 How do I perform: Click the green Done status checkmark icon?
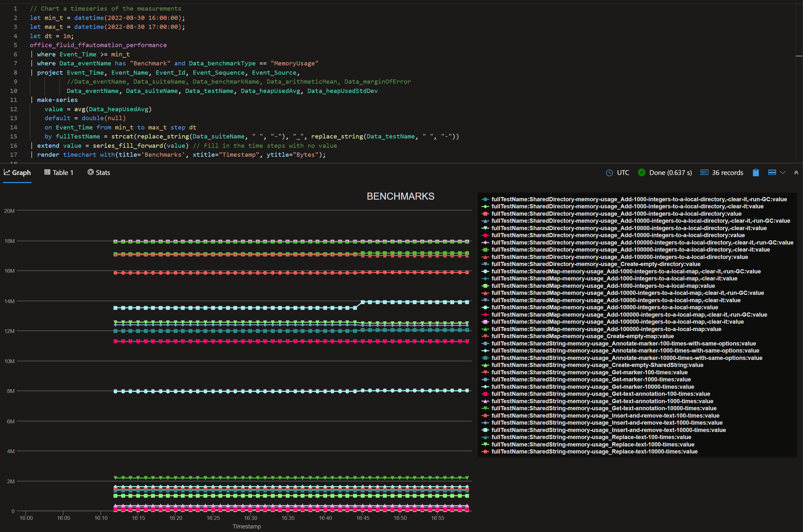click(x=642, y=173)
